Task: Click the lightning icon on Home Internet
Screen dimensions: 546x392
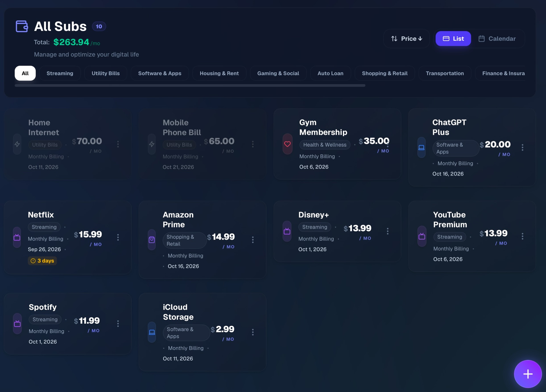Action: (17, 144)
